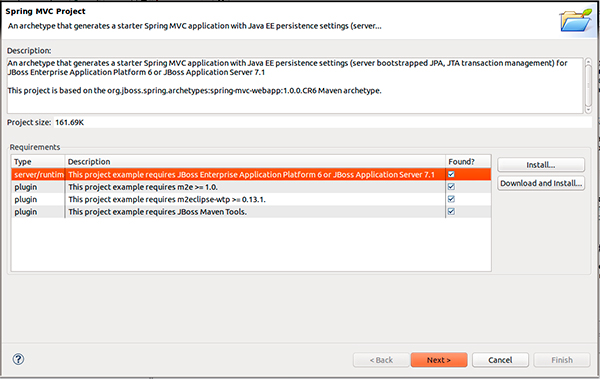Toggle Found checkbox for JBoss Maven Tools
Image resolution: width=600 pixels, height=379 pixels.
452,211
